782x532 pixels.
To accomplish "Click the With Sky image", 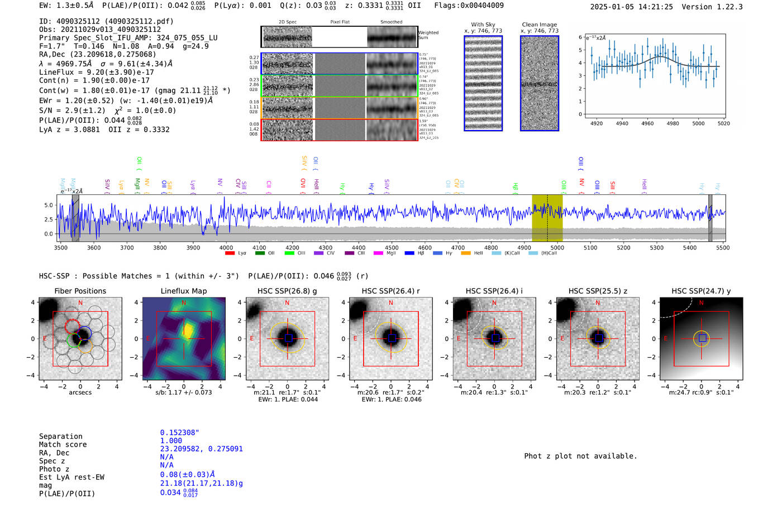I will point(483,83).
